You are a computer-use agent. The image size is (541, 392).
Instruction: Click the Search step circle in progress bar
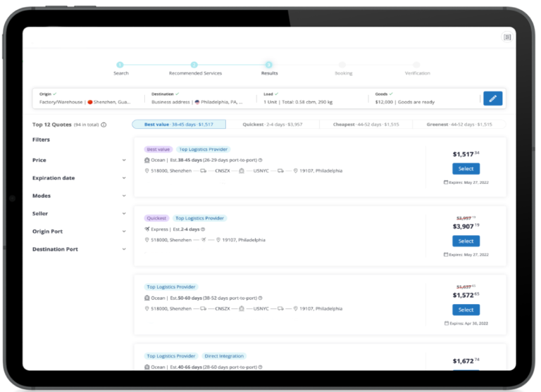[120, 65]
